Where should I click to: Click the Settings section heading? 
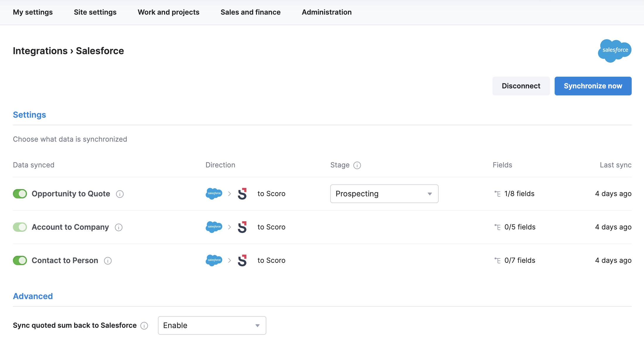point(30,115)
